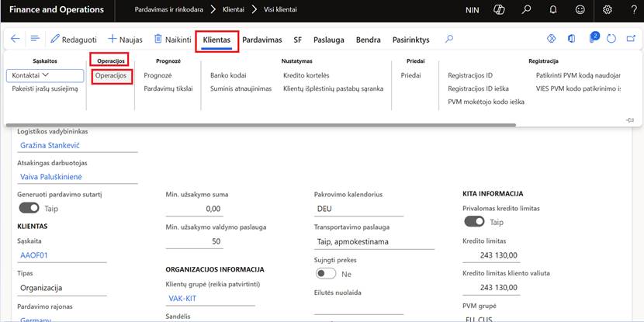Switch to the Paslauga tab

(328, 40)
